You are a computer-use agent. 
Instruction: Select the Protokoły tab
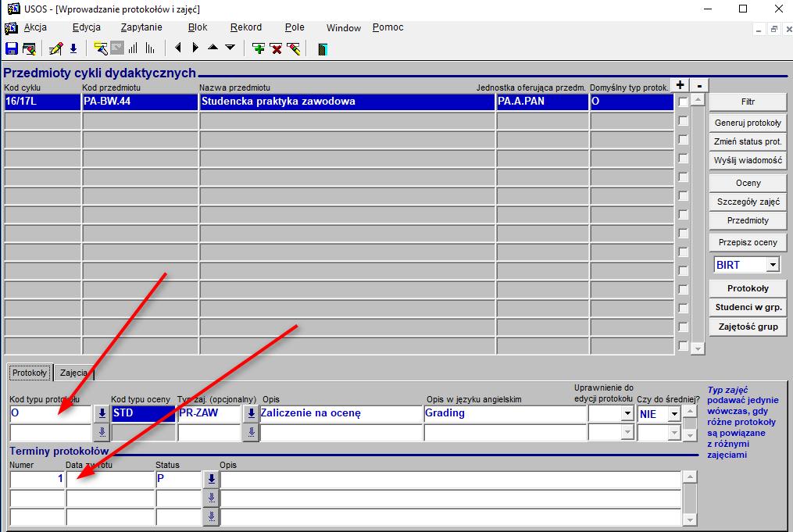(30, 373)
